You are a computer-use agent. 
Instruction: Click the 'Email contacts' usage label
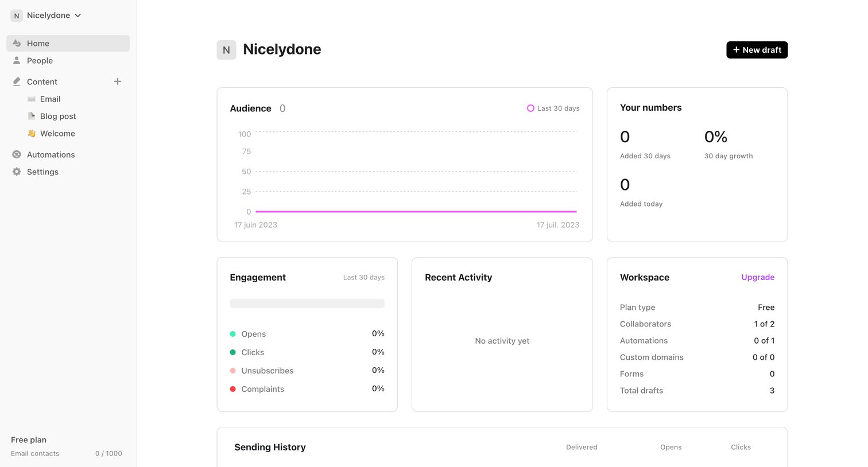[x=35, y=454]
